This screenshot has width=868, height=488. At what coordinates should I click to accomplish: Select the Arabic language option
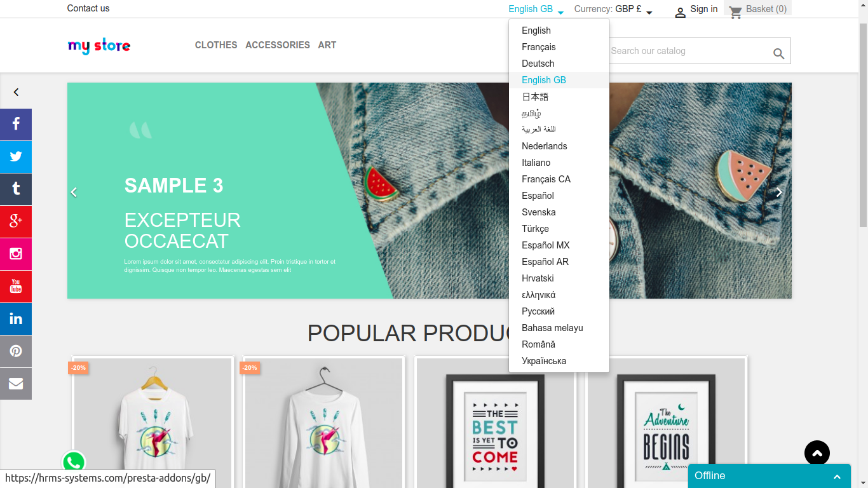(x=559, y=130)
